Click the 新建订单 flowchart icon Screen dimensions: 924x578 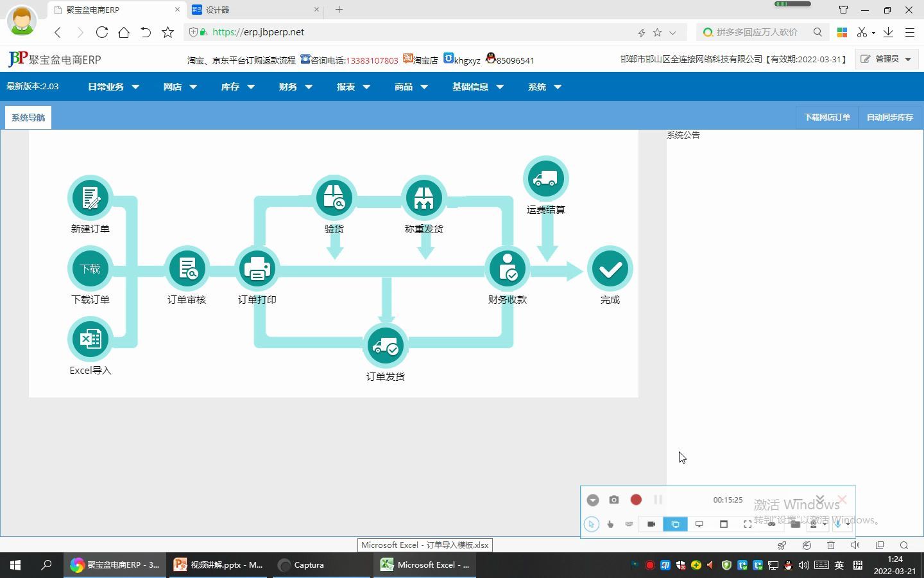tap(90, 198)
